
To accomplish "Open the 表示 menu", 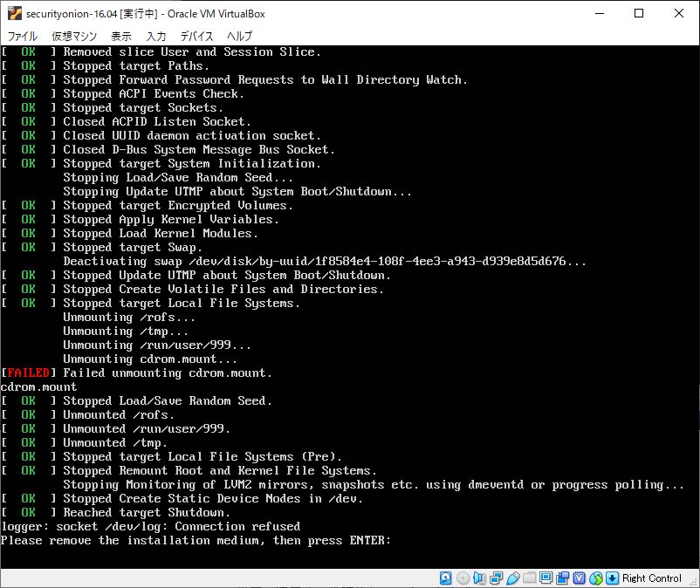I will pyautogui.click(x=121, y=36).
